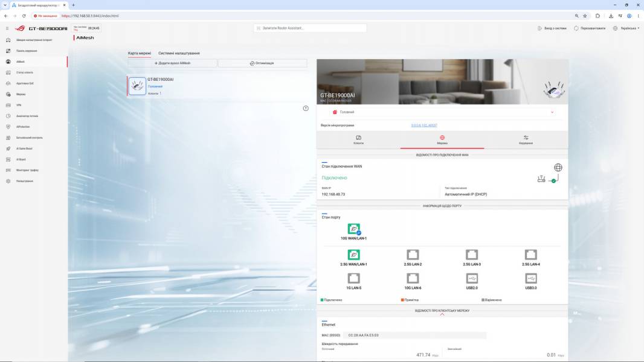The width and height of the screenshot is (644, 362).
Task: Open the Клієнти tab of node panel
Action: (x=359, y=140)
